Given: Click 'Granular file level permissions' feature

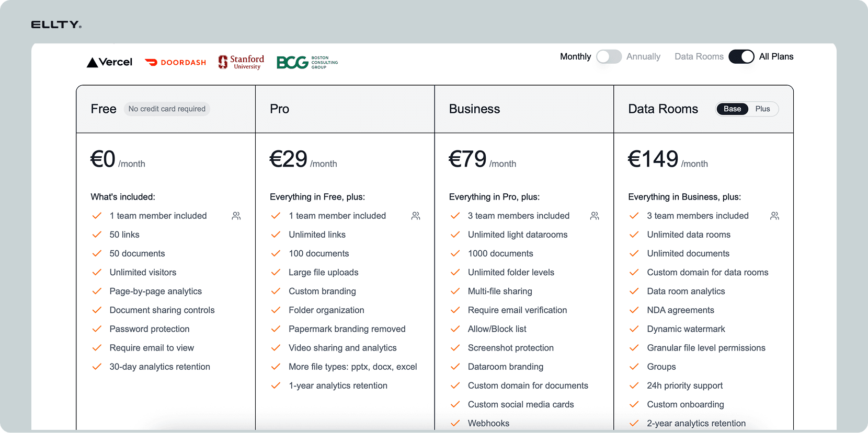Looking at the screenshot, I should pos(706,348).
